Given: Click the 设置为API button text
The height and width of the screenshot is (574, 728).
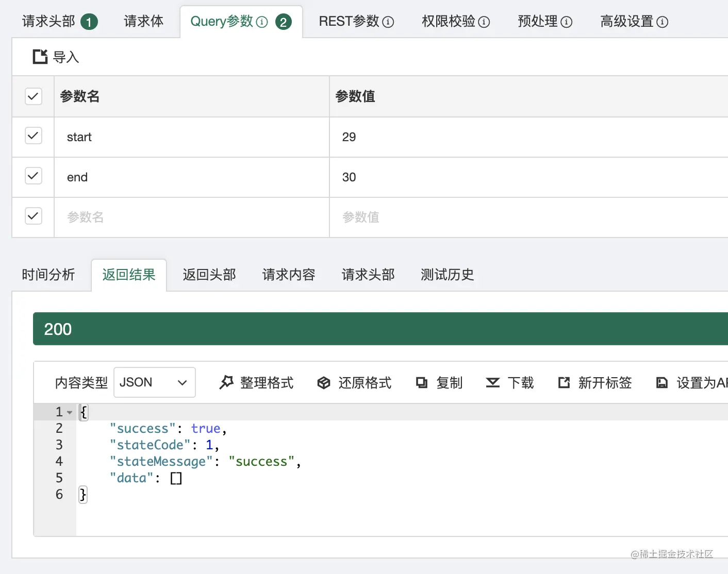Looking at the screenshot, I should (702, 383).
